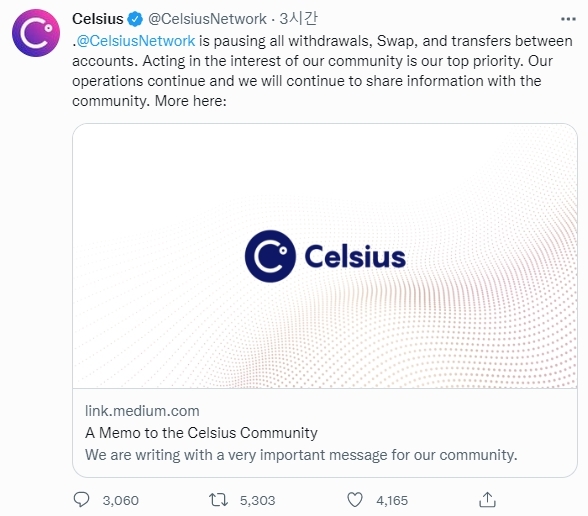Viewport: 588px width, 516px height.
Task: Click the tweet body text about pausing withdrawals
Action: click(x=322, y=71)
